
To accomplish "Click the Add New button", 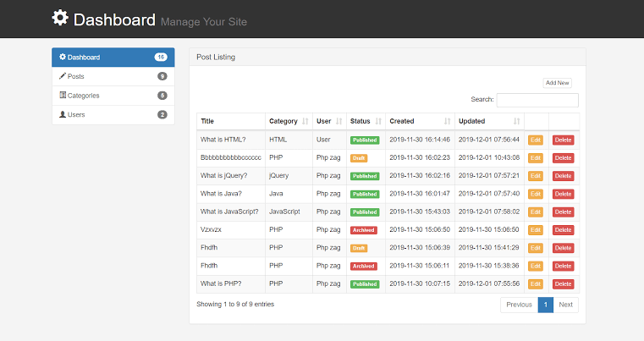I will tap(558, 83).
